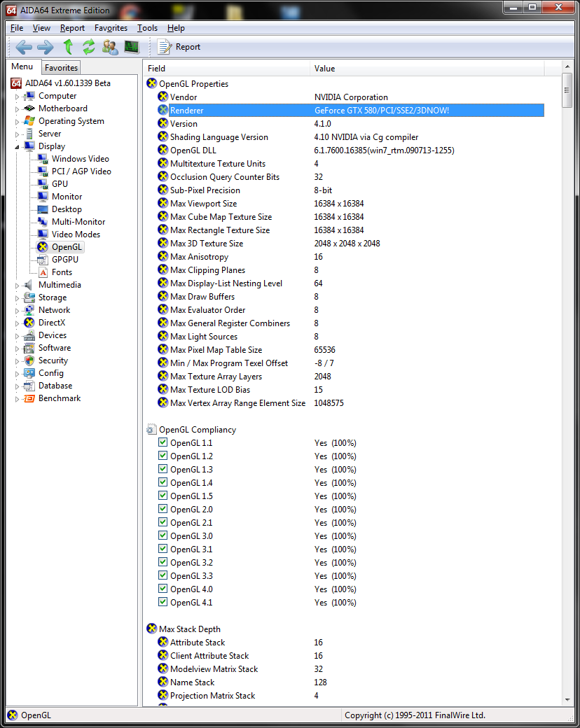This screenshot has width=580, height=728.
Task: Toggle the OpenGL 1.3 checkbox
Action: tap(163, 469)
